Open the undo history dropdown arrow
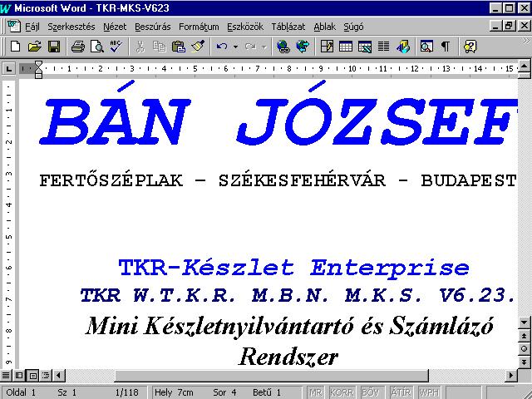Image resolution: width=532 pixels, height=399 pixels. (x=235, y=47)
